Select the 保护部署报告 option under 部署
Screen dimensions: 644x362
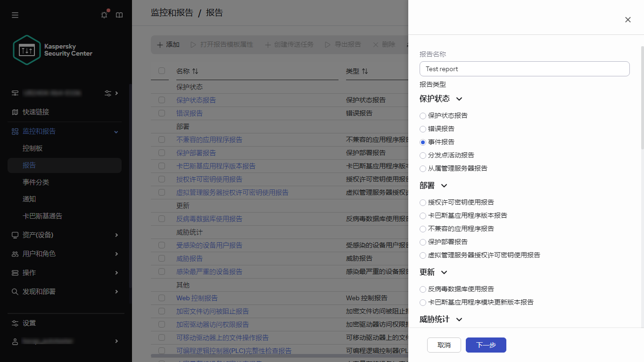(x=422, y=242)
